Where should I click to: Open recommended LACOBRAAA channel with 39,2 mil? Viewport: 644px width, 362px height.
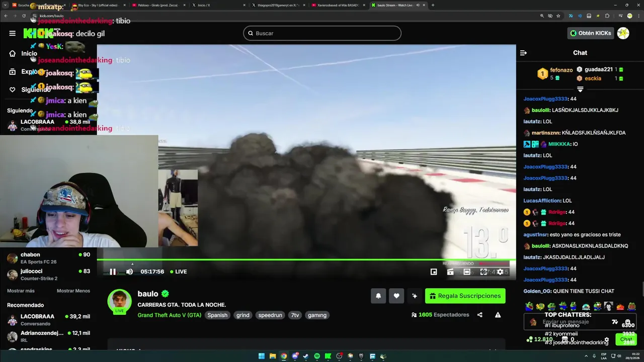48,320
